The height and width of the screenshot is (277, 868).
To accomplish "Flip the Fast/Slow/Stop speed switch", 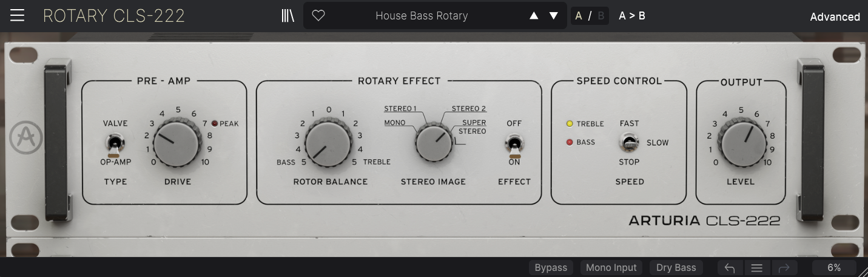I will 629,143.
